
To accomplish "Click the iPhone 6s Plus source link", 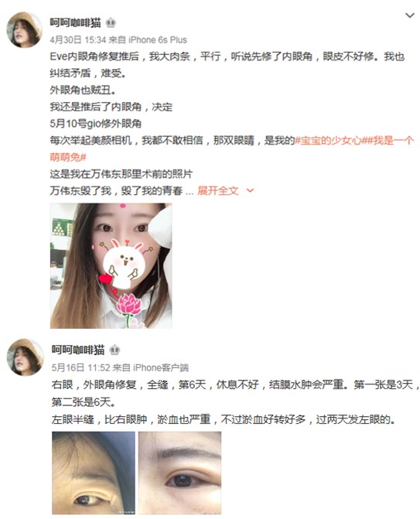I will [158, 40].
